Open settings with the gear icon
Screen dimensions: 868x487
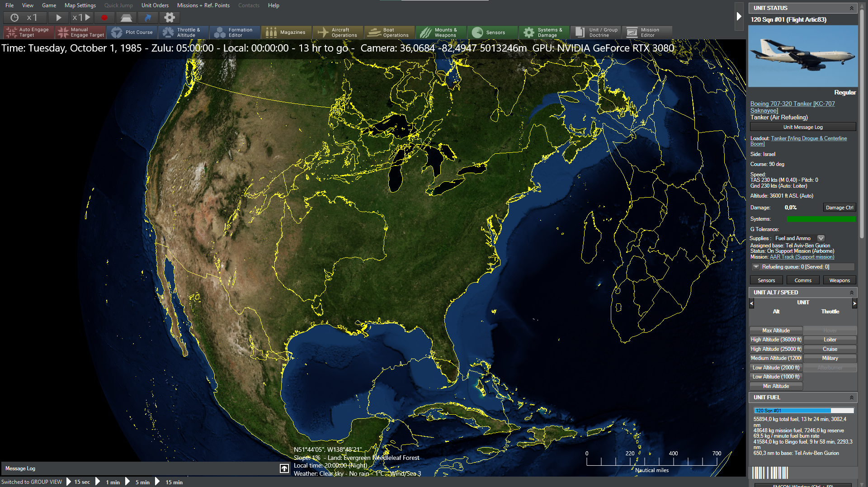click(170, 18)
